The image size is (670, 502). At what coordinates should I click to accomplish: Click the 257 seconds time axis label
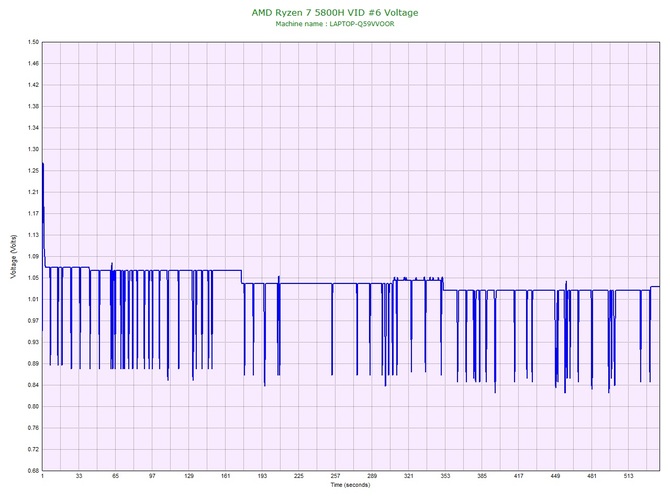pos(335,476)
